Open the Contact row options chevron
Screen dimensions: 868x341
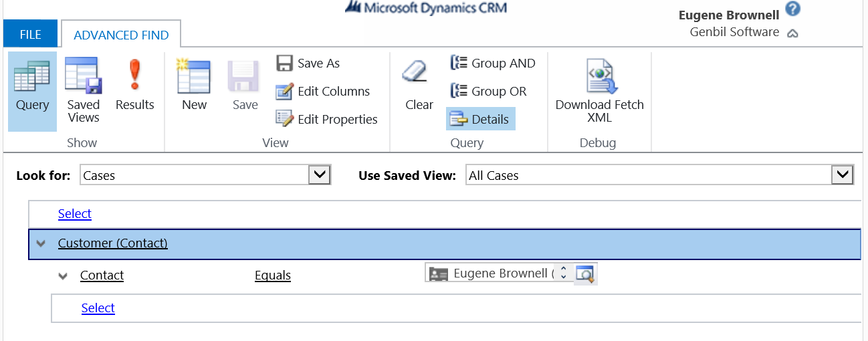click(63, 275)
